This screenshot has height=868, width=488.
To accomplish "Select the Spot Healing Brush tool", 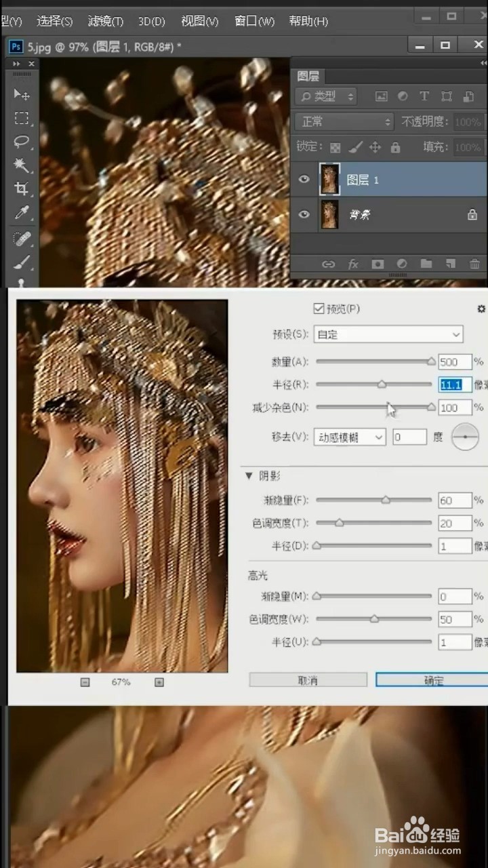I will 22,238.
